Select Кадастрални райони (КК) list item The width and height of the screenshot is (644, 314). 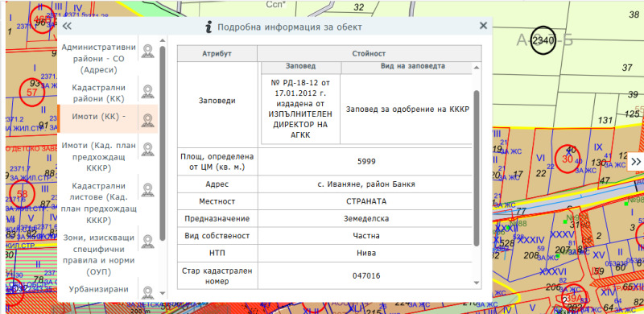point(98,93)
